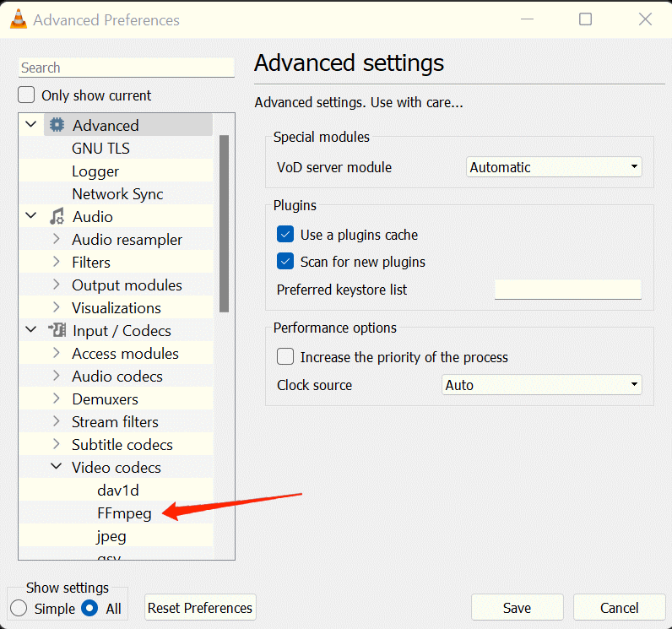672x629 pixels.
Task: Expand the Output modules node
Action: pos(57,284)
